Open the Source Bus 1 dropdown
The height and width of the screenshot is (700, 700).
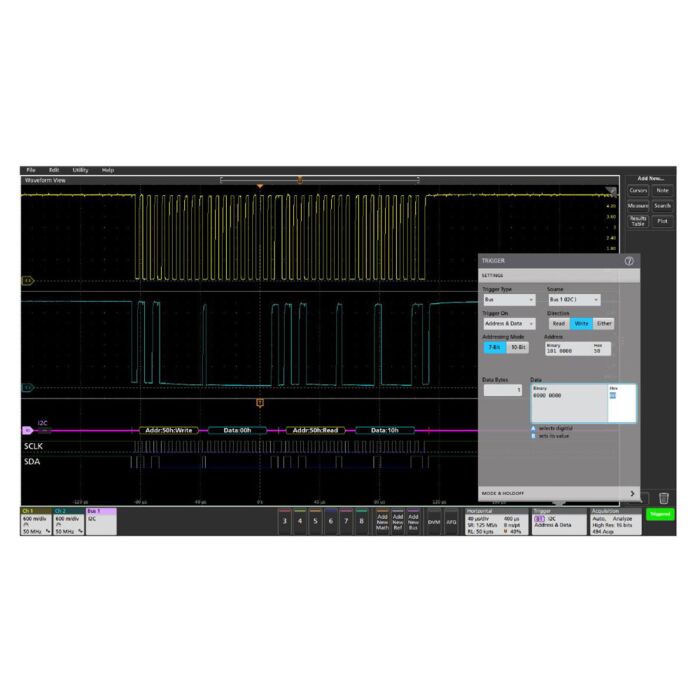click(x=573, y=299)
